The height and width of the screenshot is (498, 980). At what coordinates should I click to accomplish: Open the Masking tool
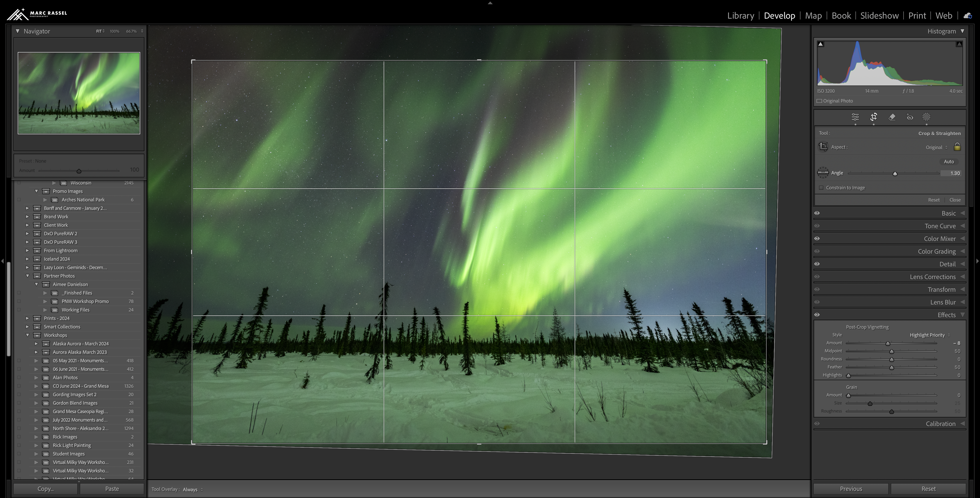pyautogui.click(x=926, y=117)
